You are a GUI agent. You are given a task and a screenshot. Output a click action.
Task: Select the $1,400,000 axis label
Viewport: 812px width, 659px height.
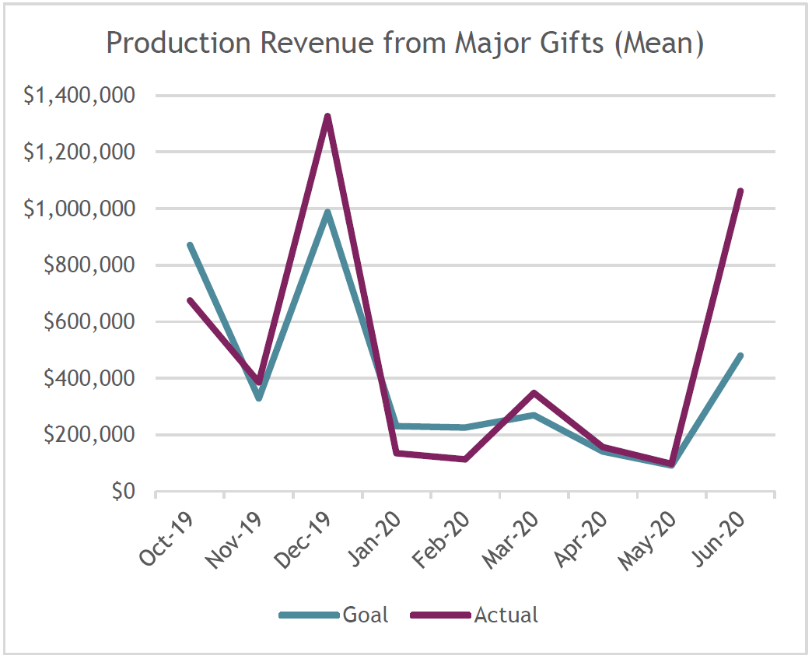coord(79,96)
